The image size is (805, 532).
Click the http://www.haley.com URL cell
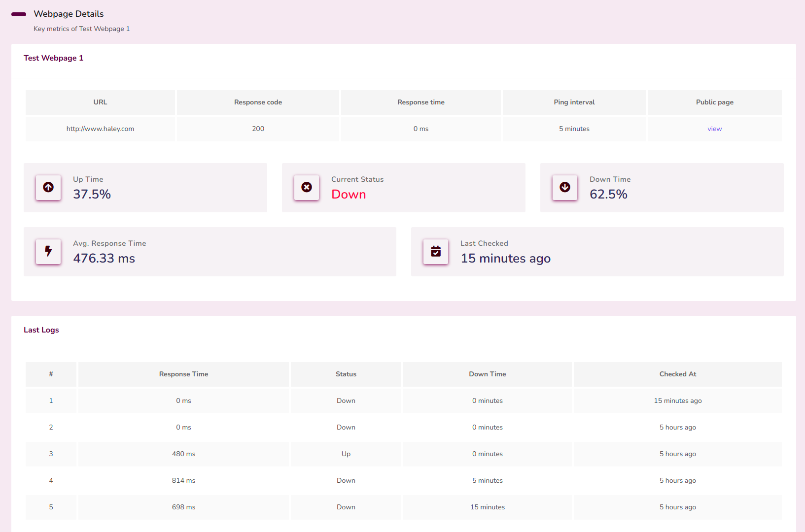pyautogui.click(x=100, y=129)
